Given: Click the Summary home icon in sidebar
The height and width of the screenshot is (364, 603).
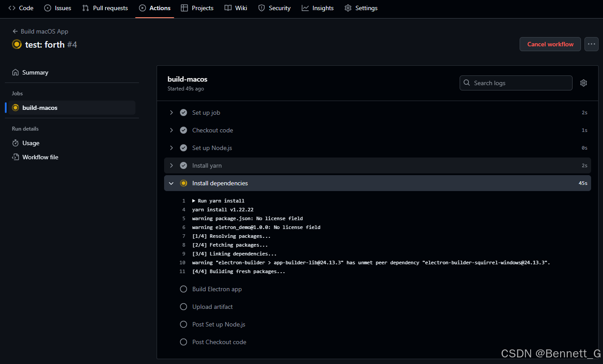Looking at the screenshot, I should pyautogui.click(x=15, y=72).
